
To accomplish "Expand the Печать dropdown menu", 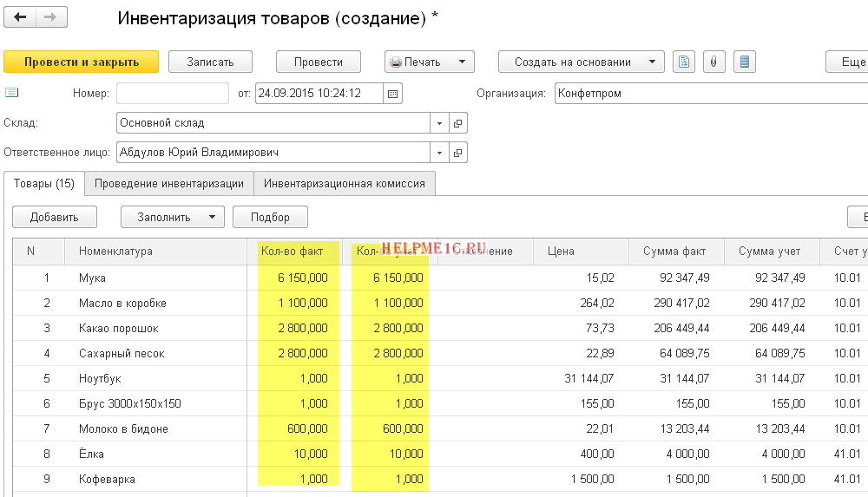I will tap(463, 62).
